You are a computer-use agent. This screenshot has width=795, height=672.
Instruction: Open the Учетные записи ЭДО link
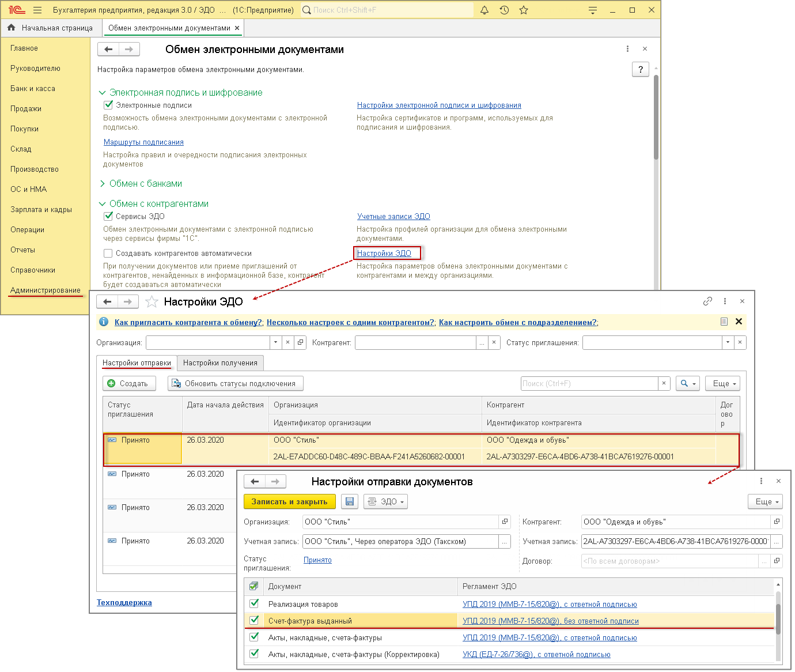[393, 216]
